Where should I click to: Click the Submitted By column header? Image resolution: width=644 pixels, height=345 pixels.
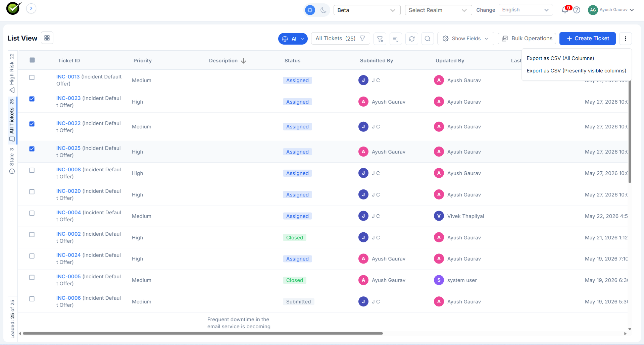[377, 61]
